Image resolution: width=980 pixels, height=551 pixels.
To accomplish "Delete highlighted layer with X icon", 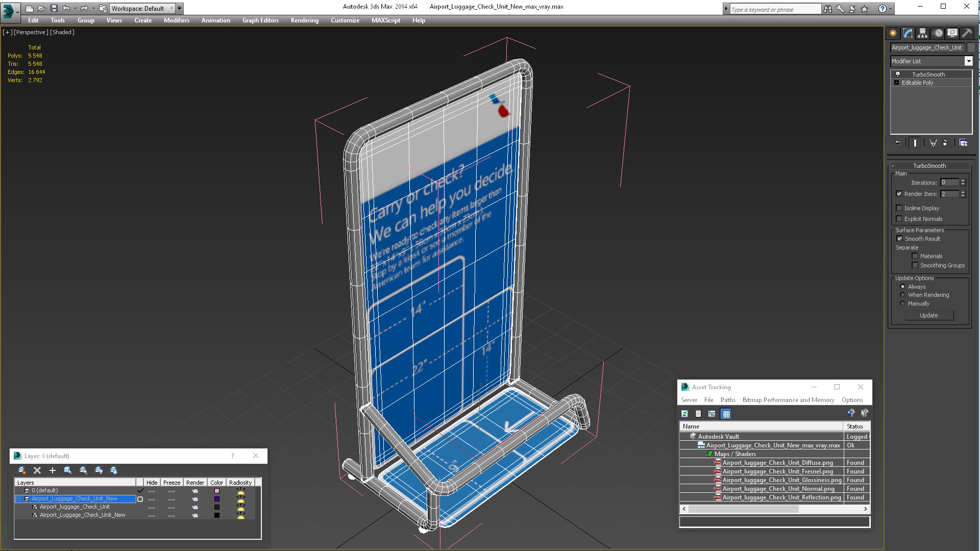I will click(37, 470).
